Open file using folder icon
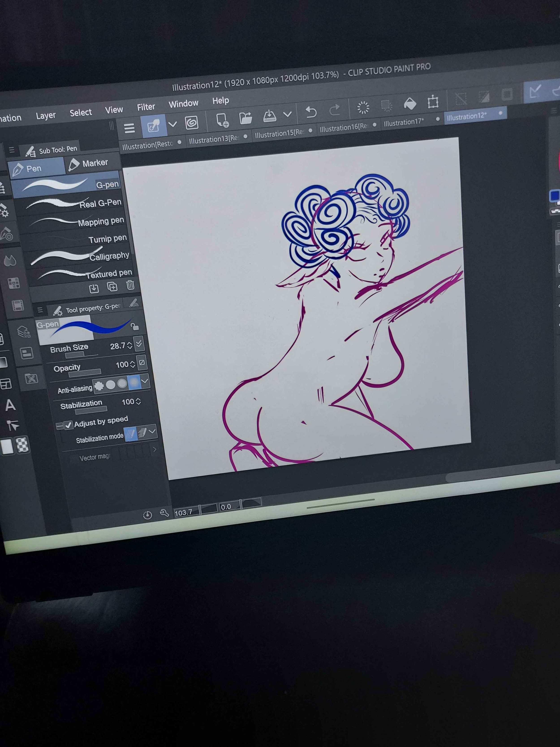The height and width of the screenshot is (747, 560). point(246,118)
